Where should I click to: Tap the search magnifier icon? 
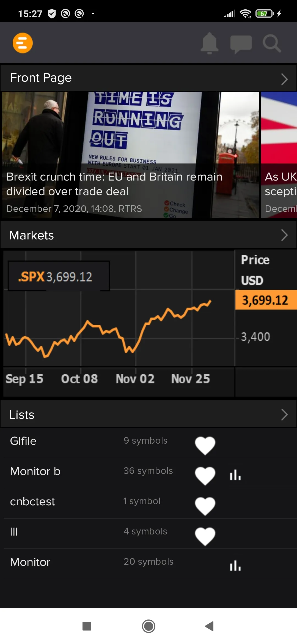pyautogui.click(x=272, y=43)
